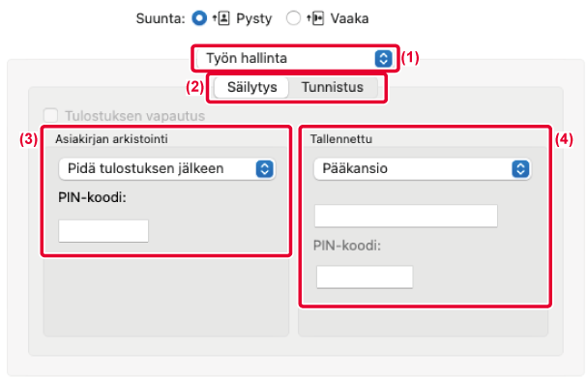Viewport: 588px width, 379px height.
Task: Click the Tallennettu section heading
Action: 341,139
